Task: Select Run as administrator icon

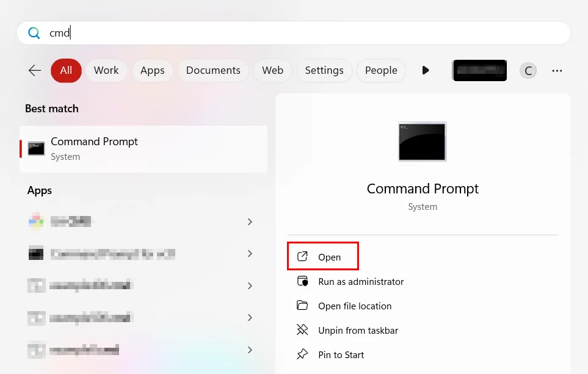Action: (303, 281)
